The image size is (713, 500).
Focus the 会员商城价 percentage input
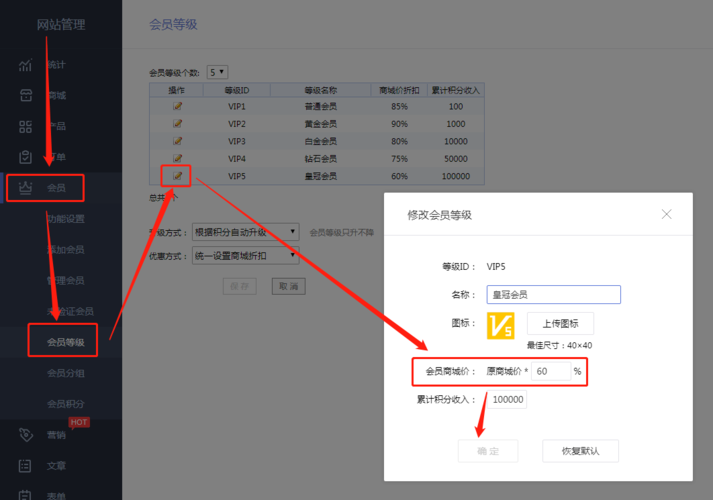(551, 371)
